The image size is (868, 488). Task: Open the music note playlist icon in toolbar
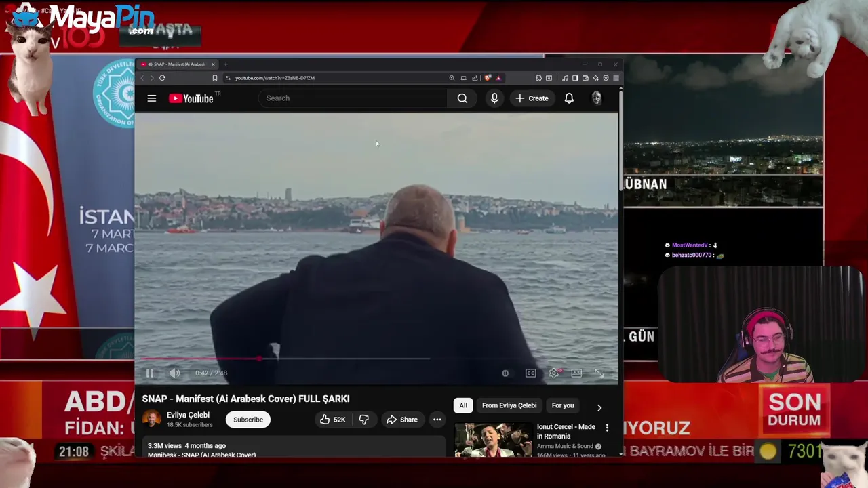[x=565, y=78]
